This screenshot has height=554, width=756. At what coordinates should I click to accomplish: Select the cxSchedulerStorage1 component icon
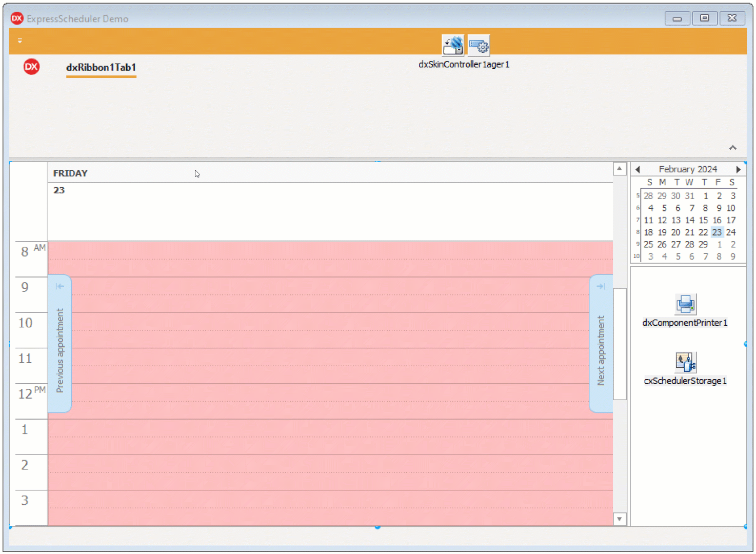pyautogui.click(x=685, y=362)
